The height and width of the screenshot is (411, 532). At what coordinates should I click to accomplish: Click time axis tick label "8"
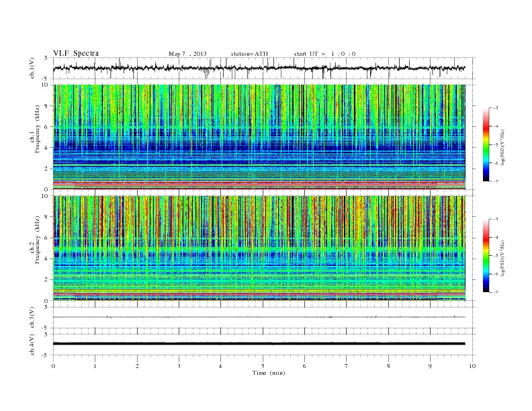388,366
